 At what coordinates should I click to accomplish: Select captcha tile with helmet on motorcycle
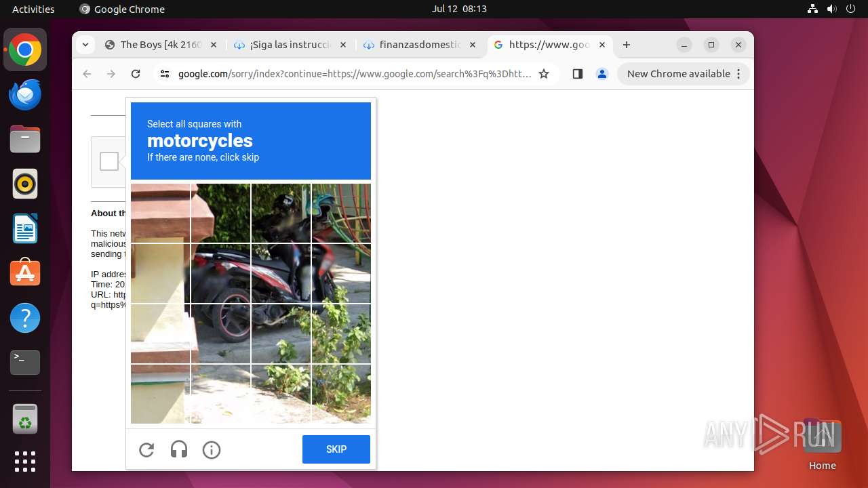[x=281, y=213]
